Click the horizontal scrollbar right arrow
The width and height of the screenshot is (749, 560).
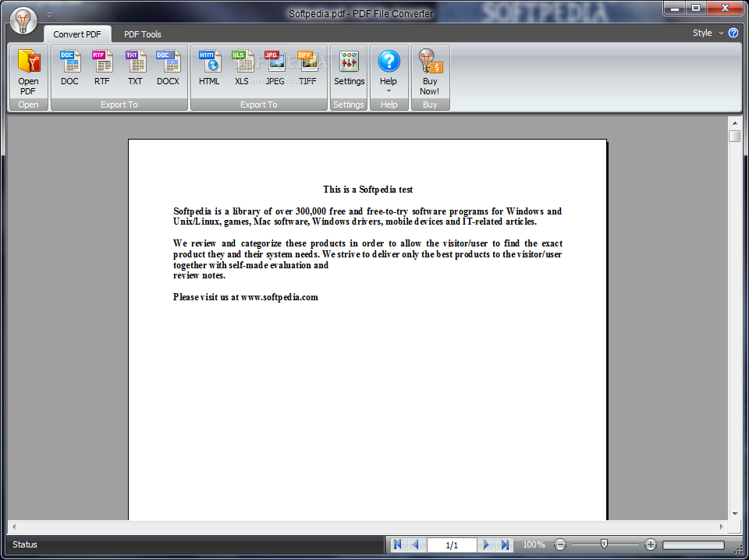(x=721, y=526)
